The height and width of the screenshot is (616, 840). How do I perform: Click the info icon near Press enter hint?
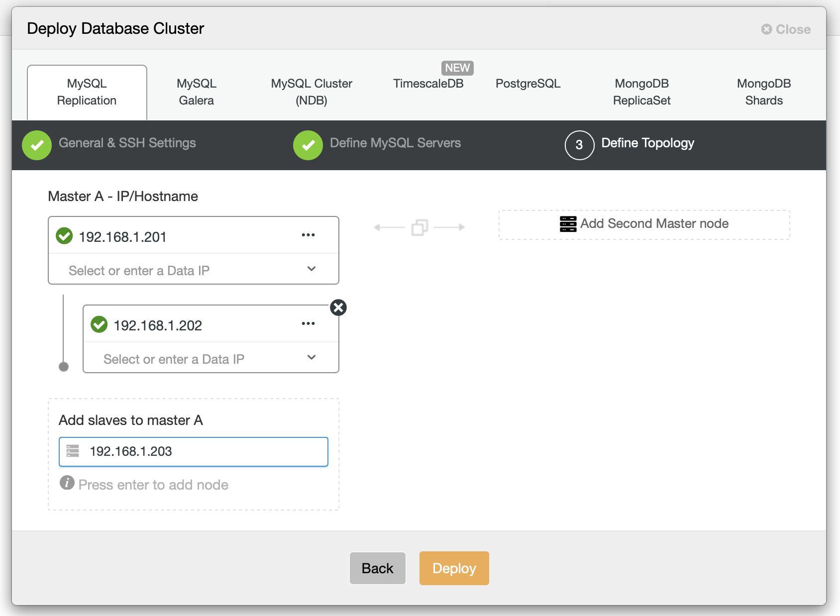(67, 483)
